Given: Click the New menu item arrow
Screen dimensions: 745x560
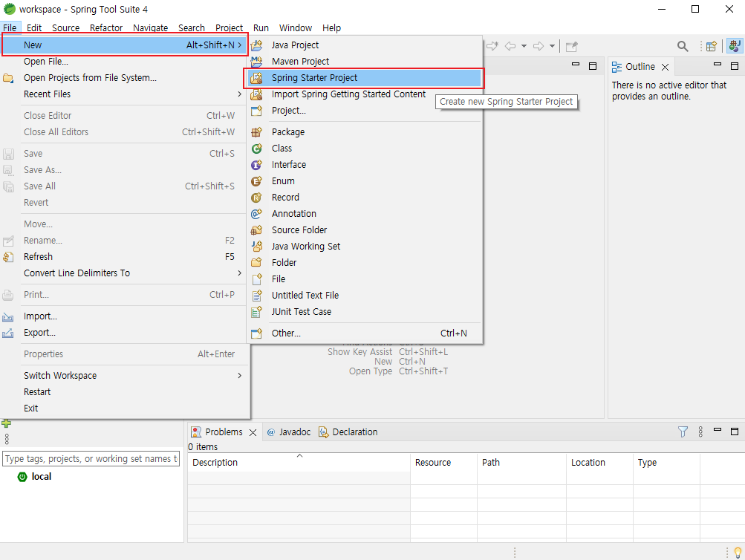Looking at the screenshot, I should coord(240,45).
